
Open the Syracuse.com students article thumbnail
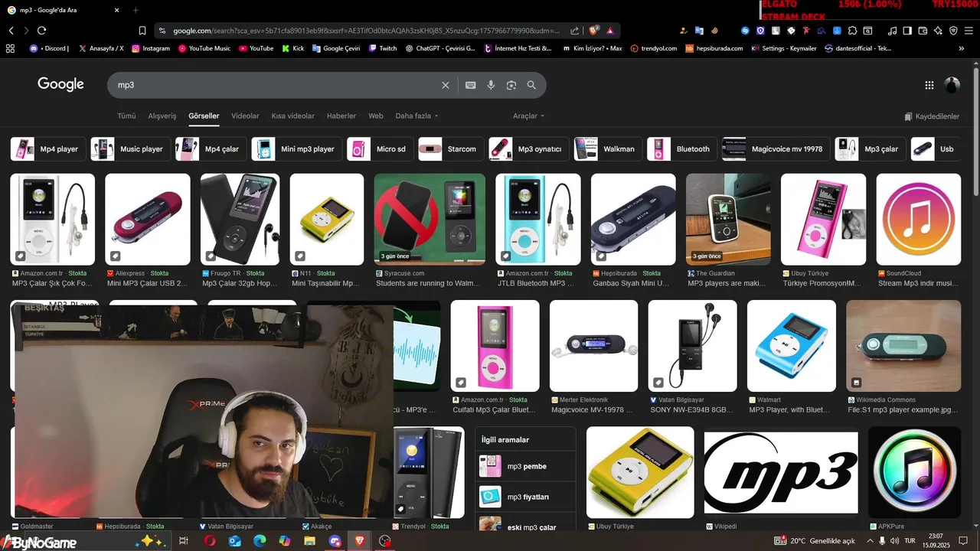click(430, 220)
